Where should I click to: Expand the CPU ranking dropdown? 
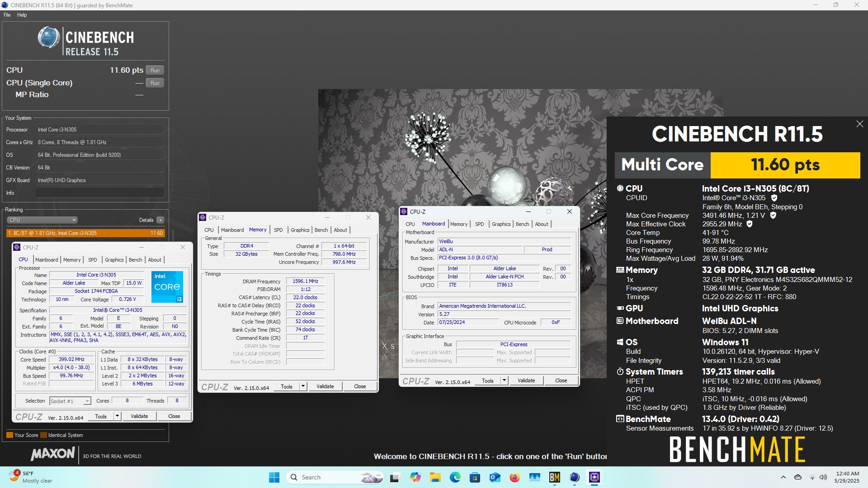[x=42, y=220]
